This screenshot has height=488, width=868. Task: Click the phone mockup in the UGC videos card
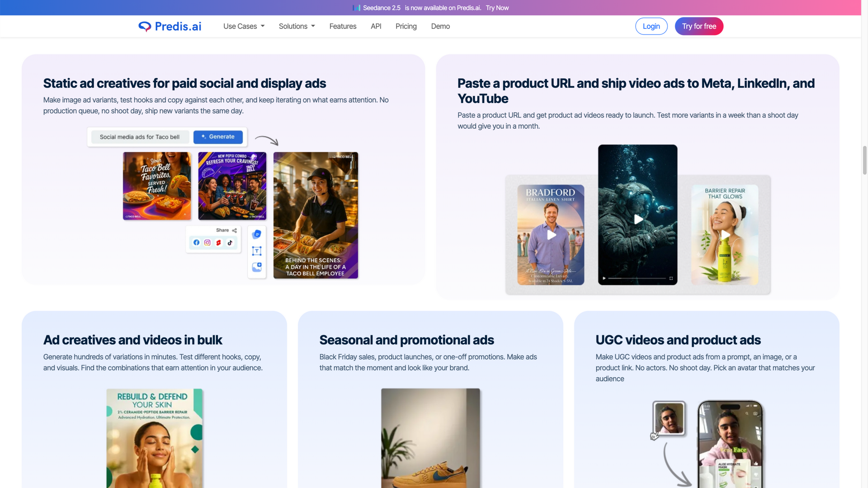pos(730,444)
